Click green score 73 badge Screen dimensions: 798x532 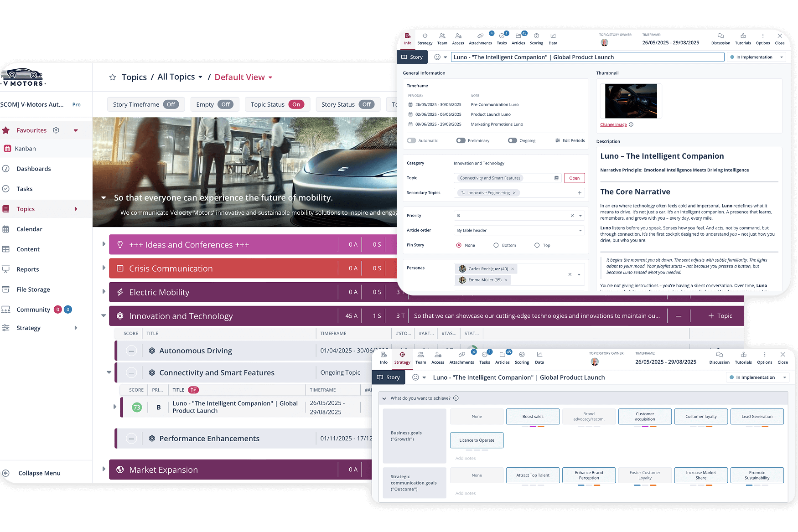point(136,408)
